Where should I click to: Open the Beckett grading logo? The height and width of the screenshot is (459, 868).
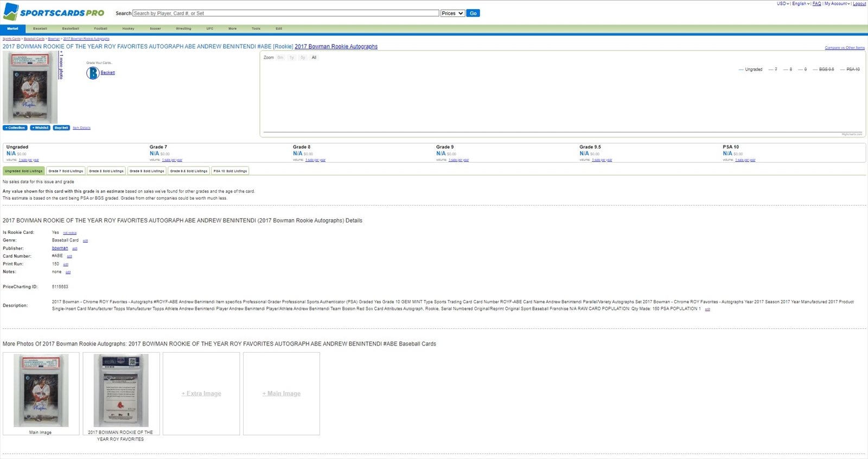(93, 73)
